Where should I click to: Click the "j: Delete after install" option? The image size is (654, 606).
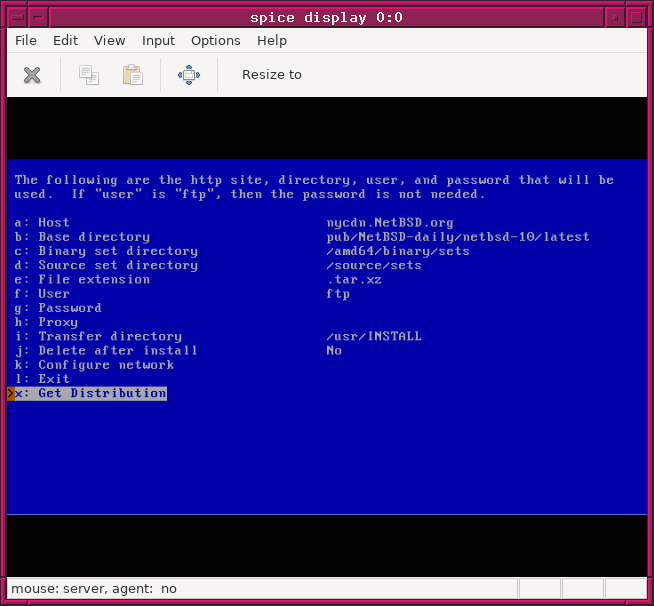point(106,351)
